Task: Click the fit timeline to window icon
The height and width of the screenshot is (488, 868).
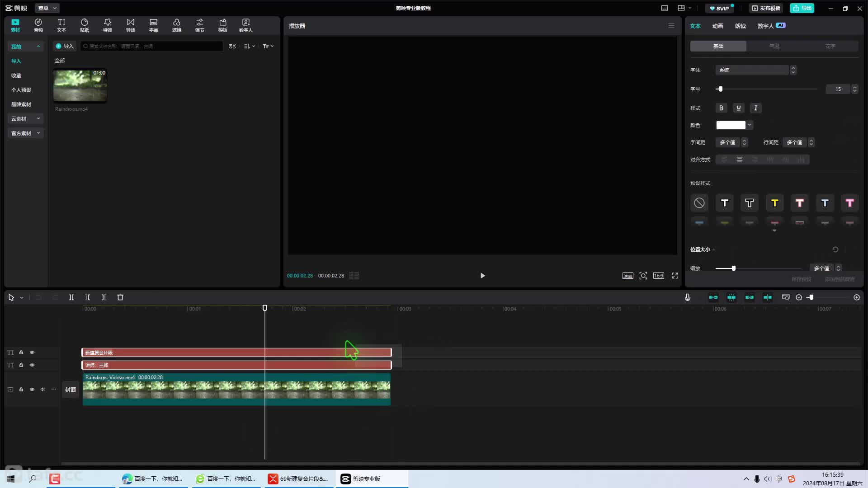Action: (786, 297)
